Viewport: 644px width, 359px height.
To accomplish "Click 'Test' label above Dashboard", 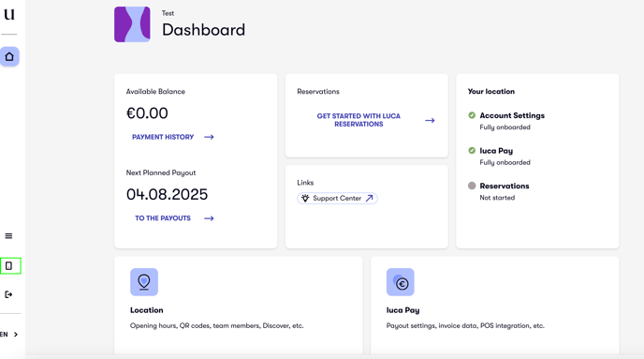I will pos(168,13).
